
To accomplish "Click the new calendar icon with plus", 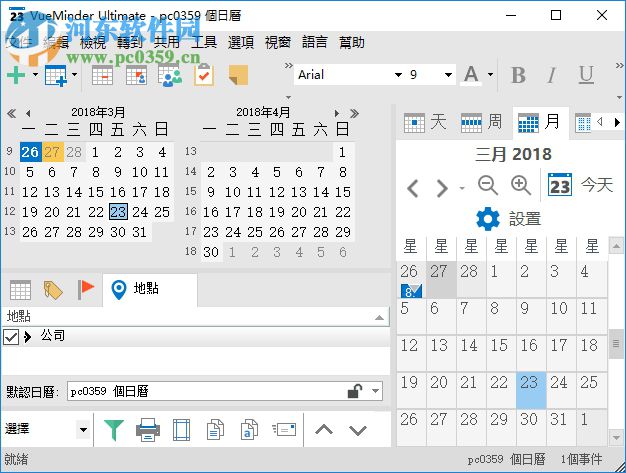I will coord(55,75).
